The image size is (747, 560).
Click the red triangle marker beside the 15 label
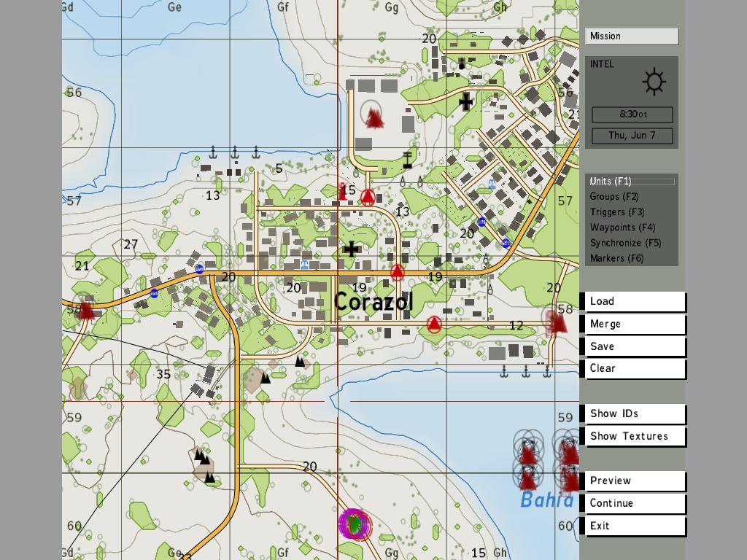(x=368, y=197)
